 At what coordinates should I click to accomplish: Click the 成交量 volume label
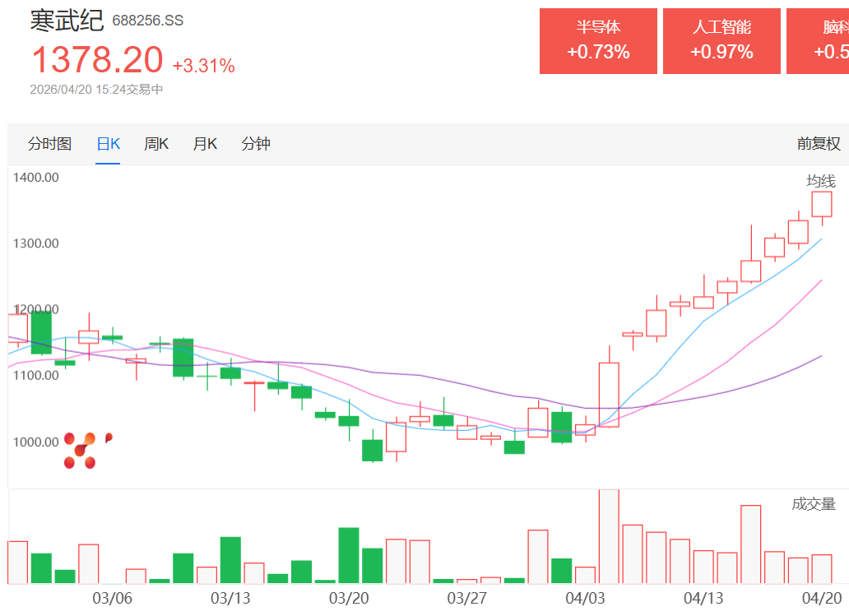(814, 504)
